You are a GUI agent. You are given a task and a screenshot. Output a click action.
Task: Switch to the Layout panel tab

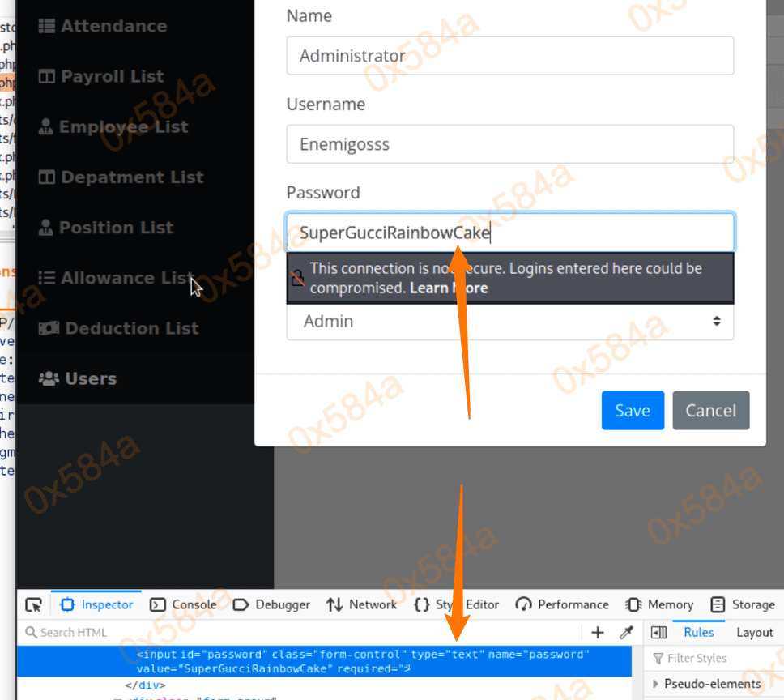pos(754,632)
